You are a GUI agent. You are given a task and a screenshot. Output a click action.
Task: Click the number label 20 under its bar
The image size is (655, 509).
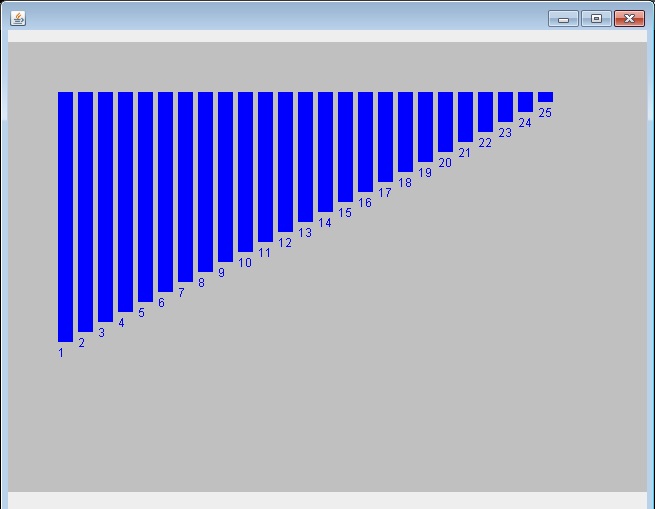(445, 163)
